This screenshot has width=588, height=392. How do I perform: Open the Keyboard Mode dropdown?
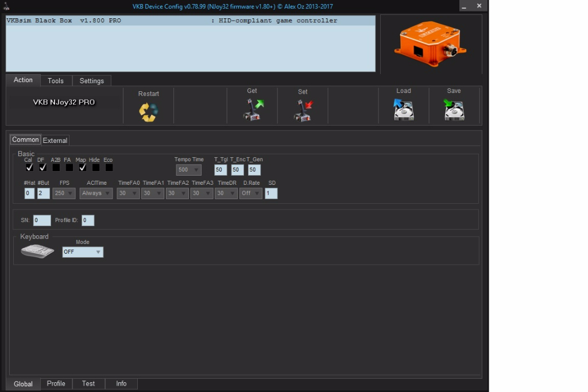pyautogui.click(x=83, y=252)
